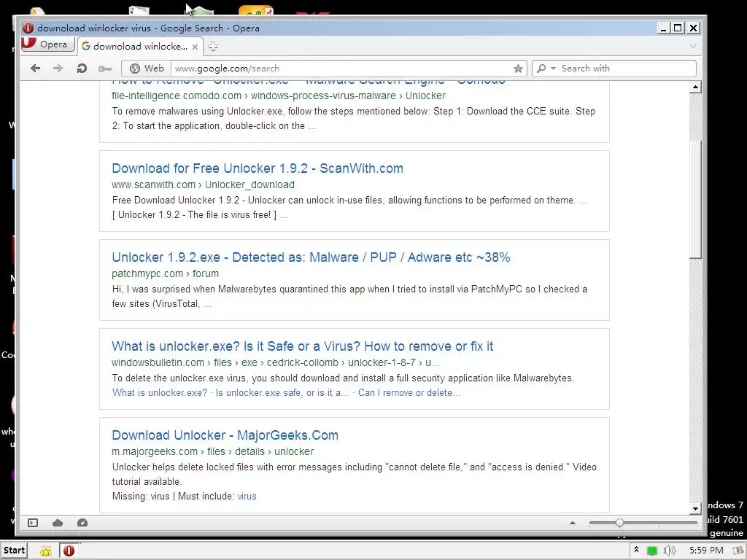Click the Web security badge
Image resolution: width=747 pixels, height=560 pixels.
tap(147, 68)
